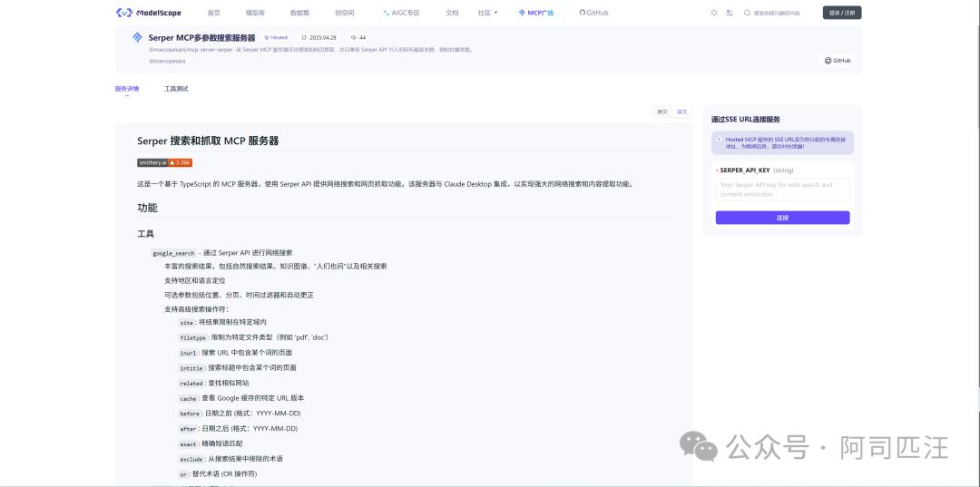
Task: Click the 通过SSE URL连接服务 heading
Action: 746,119
